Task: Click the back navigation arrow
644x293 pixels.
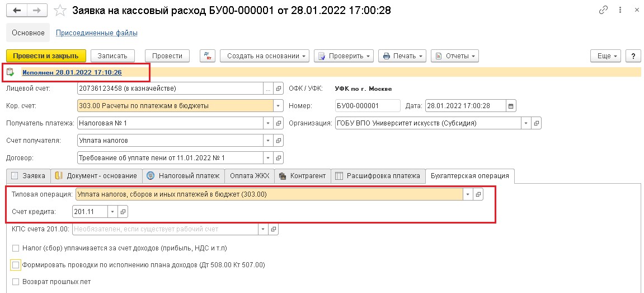Action: click(17, 11)
